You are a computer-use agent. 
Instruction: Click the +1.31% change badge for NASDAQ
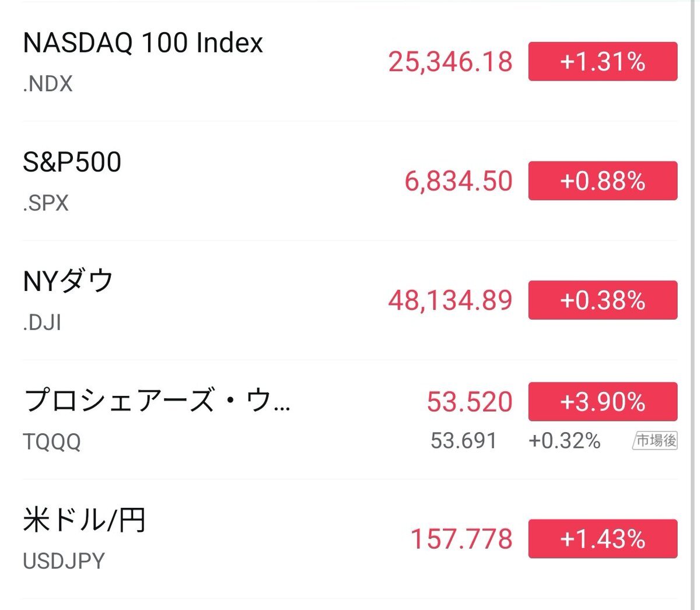603,60
